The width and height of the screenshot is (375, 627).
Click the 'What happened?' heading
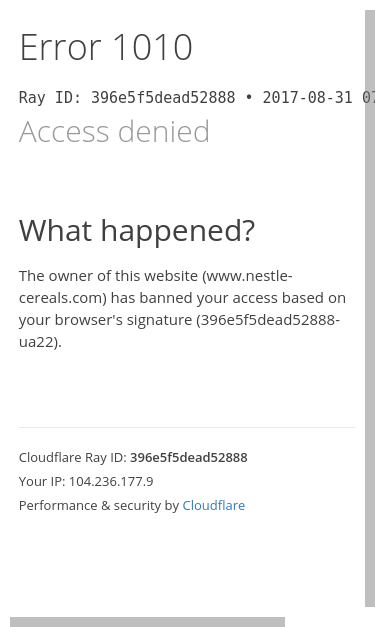click(137, 231)
